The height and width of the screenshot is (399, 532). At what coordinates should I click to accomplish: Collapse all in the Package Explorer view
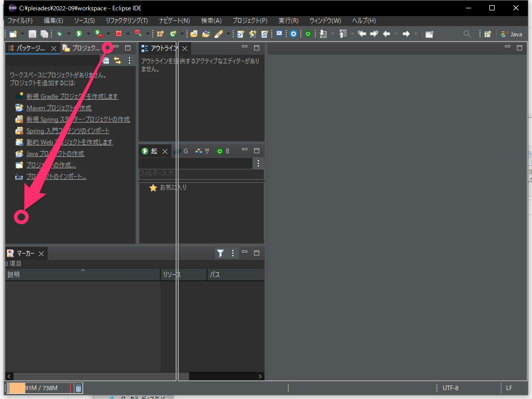click(105, 61)
